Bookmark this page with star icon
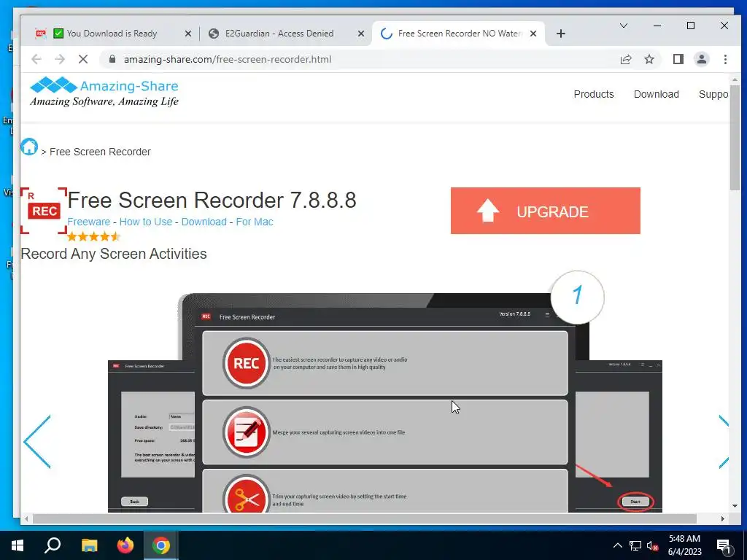The width and height of the screenshot is (747, 560). pos(649,59)
